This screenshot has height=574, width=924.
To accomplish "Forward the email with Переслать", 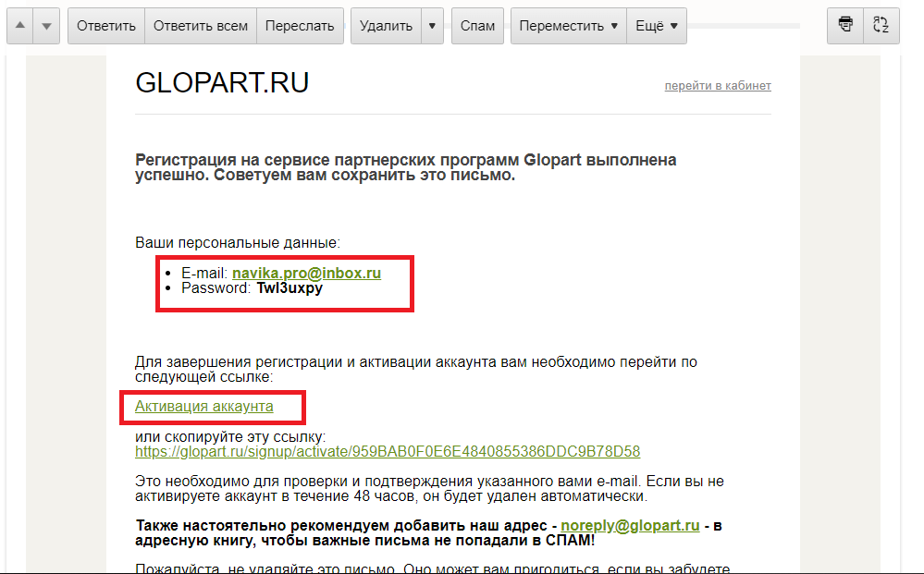I will [300, 26].
